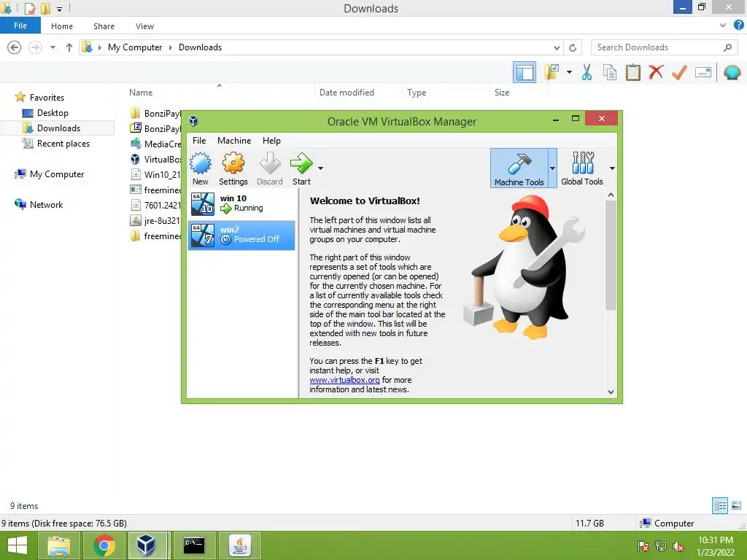Click the Search Downloads field
Screen dimensions: 747x560
coord(664,47)
